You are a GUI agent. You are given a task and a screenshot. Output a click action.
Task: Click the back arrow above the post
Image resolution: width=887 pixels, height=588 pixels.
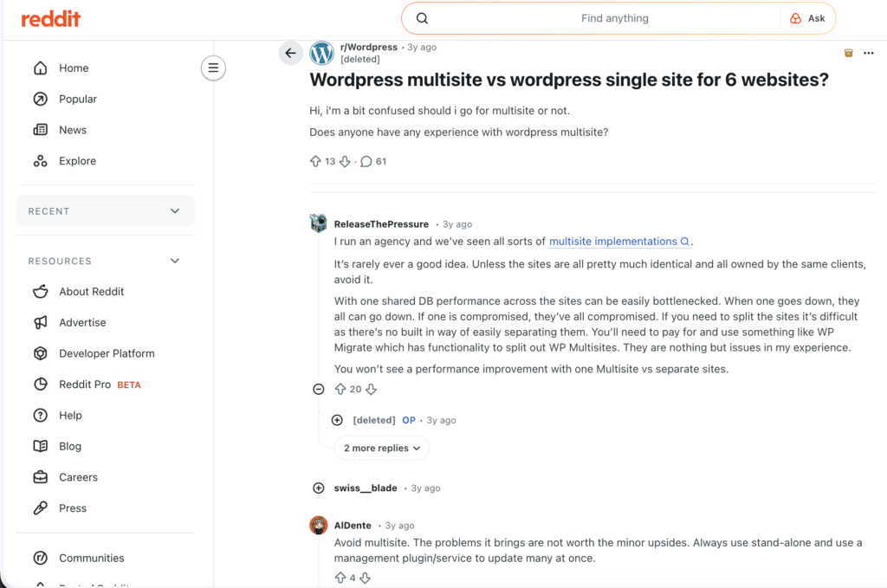point(291,53)
